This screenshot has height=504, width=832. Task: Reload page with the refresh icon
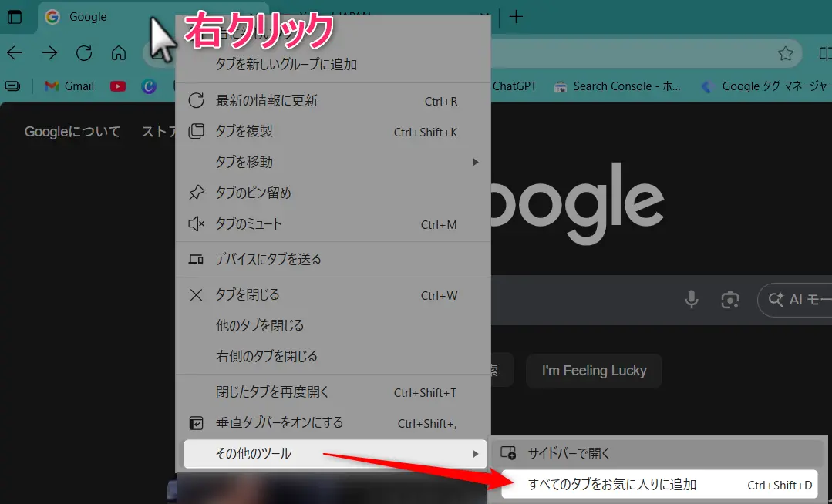(x=84, y=53)
